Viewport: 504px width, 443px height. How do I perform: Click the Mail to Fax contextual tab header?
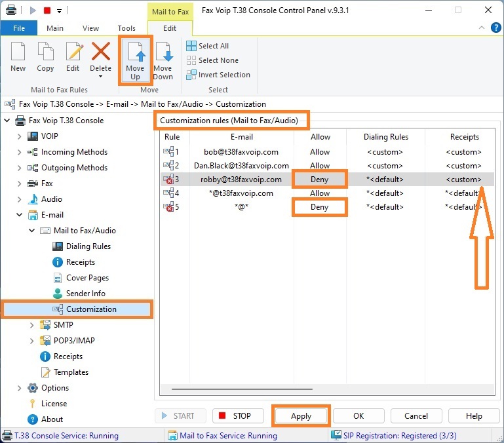[x=170, y=12]
